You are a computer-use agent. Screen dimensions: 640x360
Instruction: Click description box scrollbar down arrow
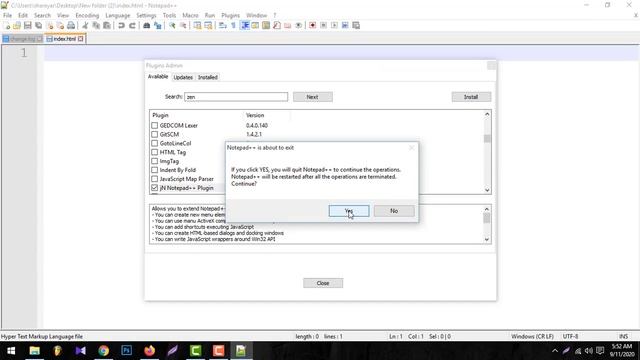[x=487, y=240]
